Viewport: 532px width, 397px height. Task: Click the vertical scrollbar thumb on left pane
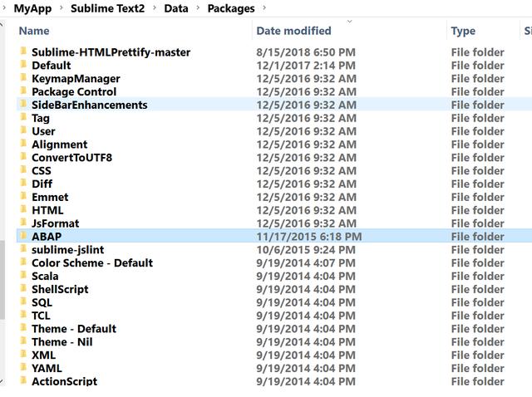[x=2, y=280]
